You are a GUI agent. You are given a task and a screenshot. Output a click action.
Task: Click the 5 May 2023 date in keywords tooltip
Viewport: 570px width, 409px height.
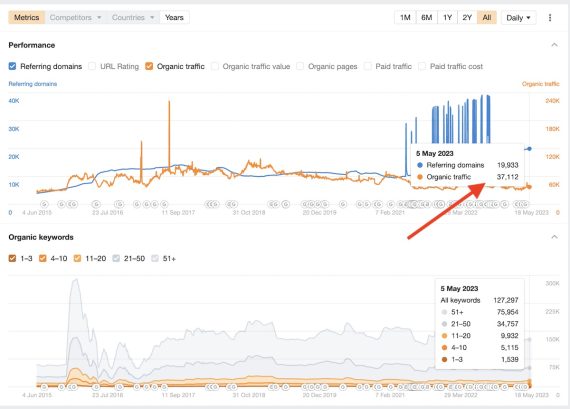coord(459,288)
